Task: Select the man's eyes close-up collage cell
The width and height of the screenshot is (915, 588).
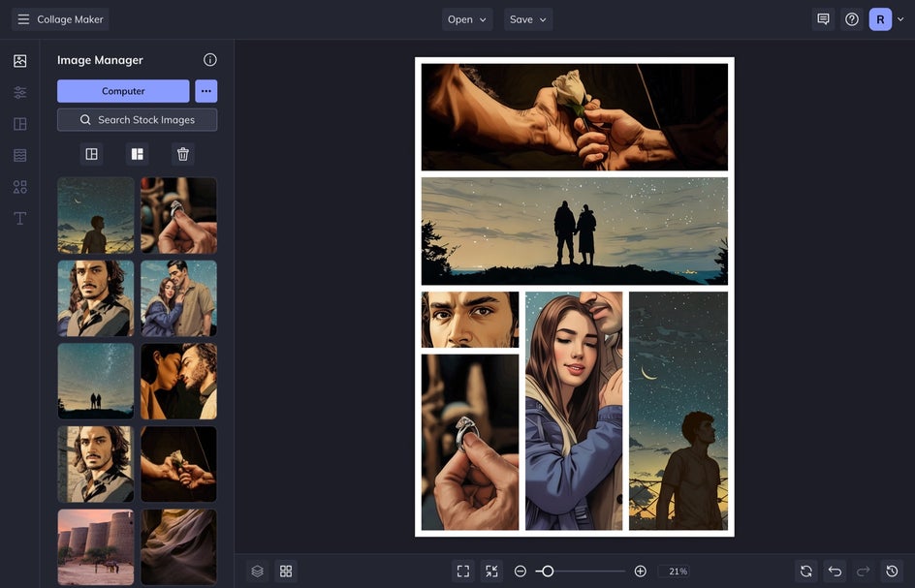Action: pos(470,320)
